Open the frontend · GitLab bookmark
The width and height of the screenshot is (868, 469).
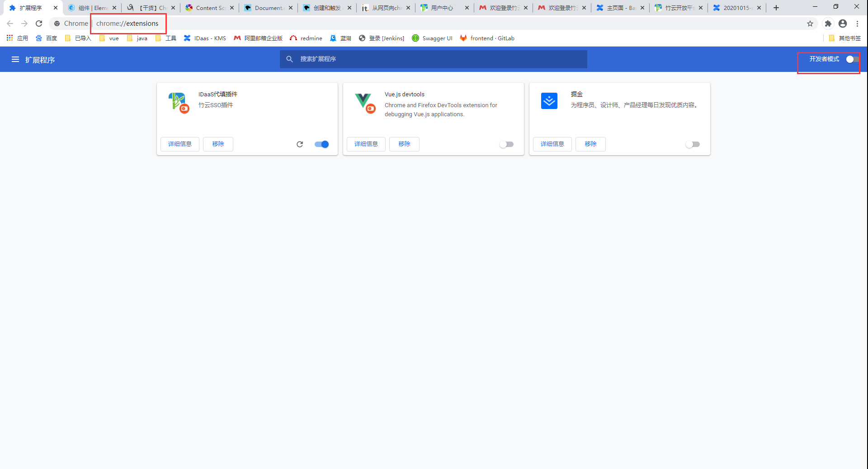pyautogui.click(x=487, y=38)
